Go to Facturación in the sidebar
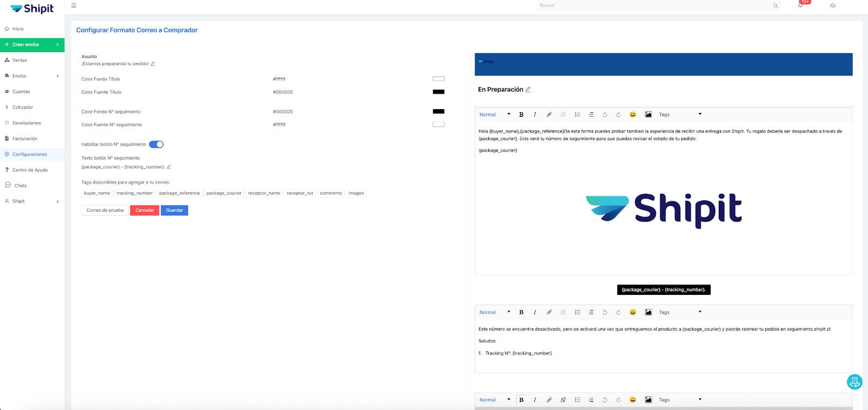 [25, 138]
